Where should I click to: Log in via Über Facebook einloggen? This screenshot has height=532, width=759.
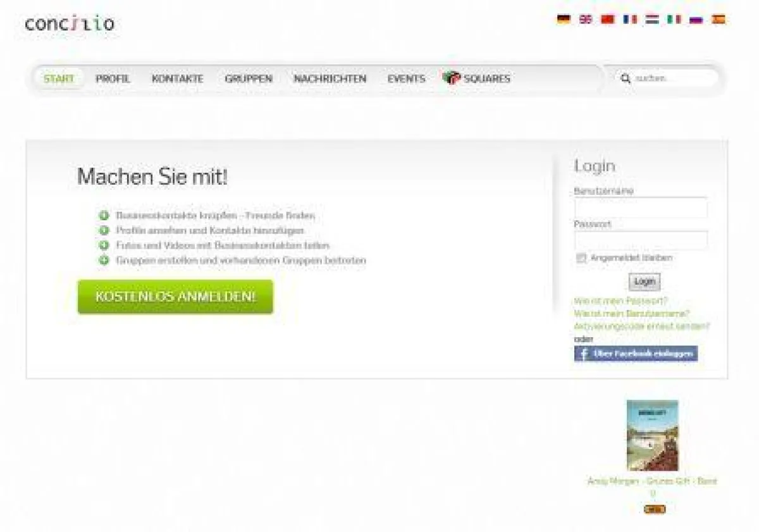[635, 354]
